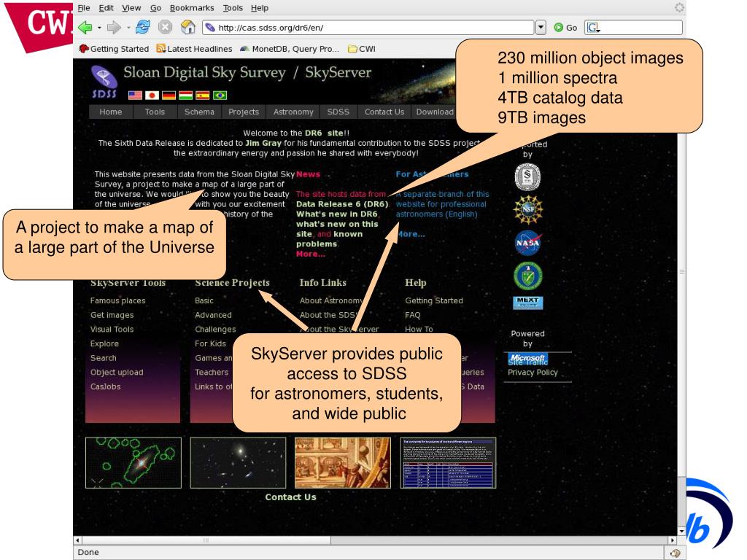Open the Explore link

(104, 343)
